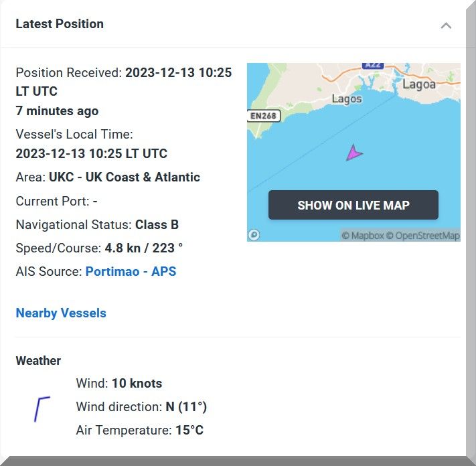
Task: Click the Lagoa town label on map
Action: click(x=418, y=84)
